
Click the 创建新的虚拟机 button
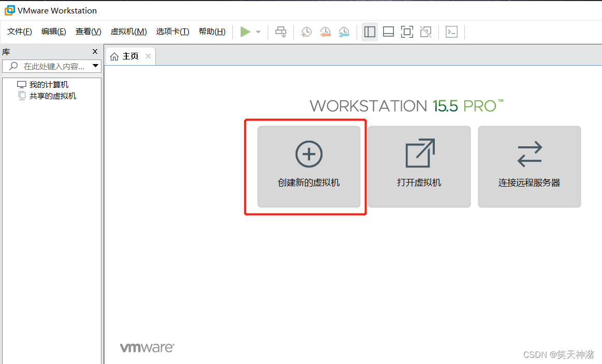(309, 166)
